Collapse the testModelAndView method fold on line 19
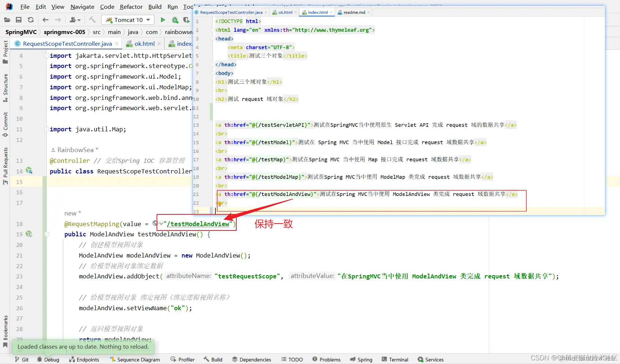The width and height of the screenshot is (620, 364). click(x=47, y=234)
